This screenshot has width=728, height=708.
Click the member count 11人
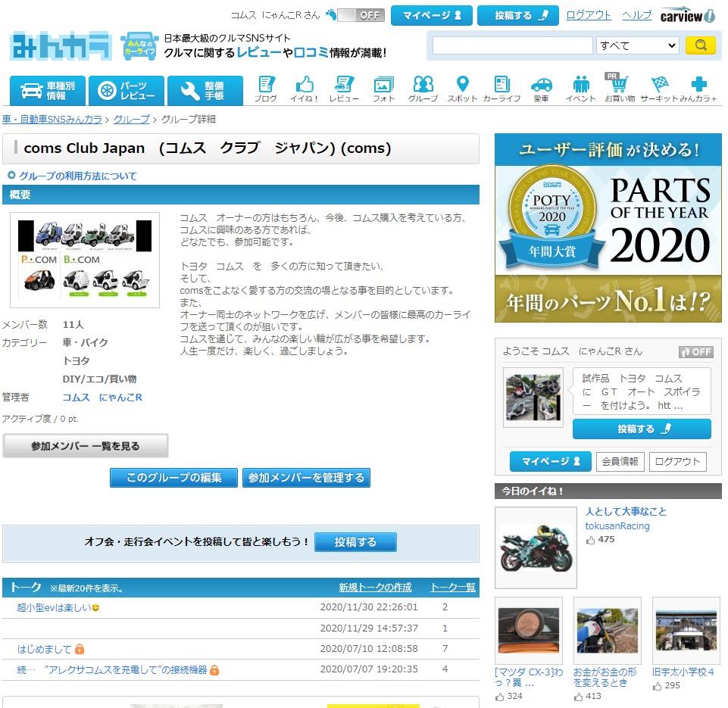[x=73, y=324]
